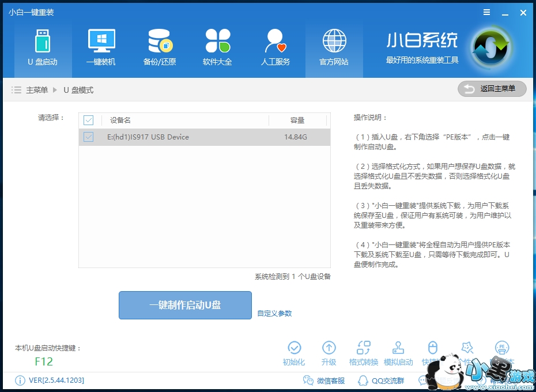Click the 返回主菜单 button
This screenshot has width=536, height=392.
[492, 89]
